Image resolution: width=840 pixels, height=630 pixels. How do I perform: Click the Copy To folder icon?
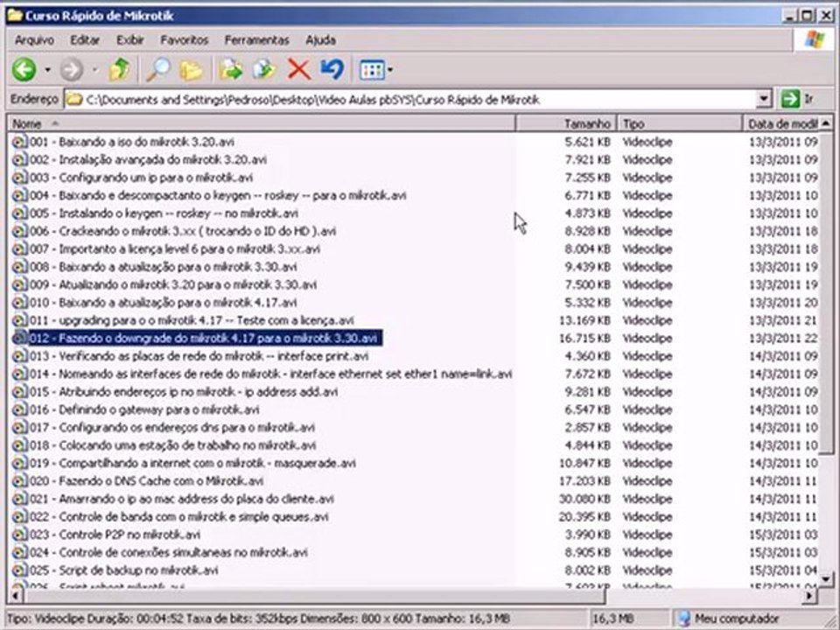coord(264,70)
